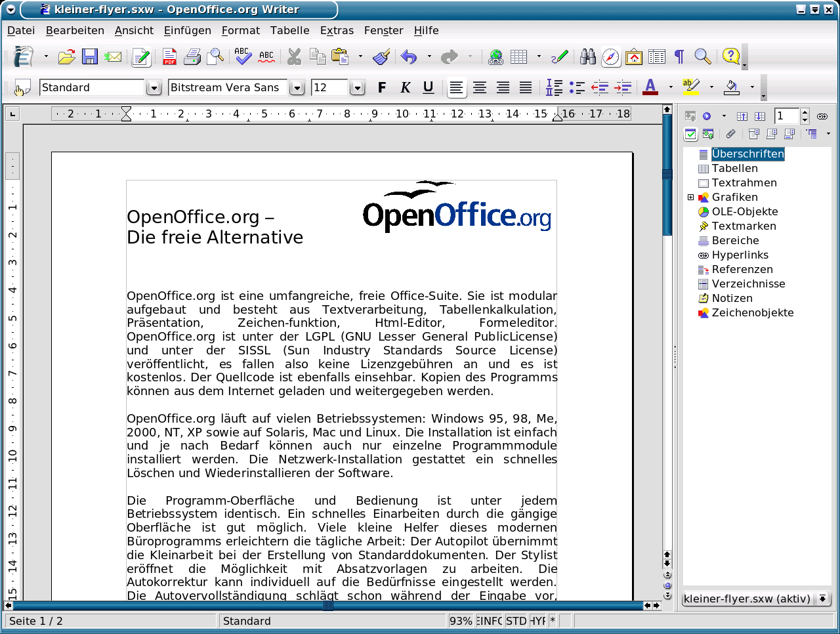Screen dimensions: 840x634
Task: Save the document with the floppy icon
Action: 90,57
